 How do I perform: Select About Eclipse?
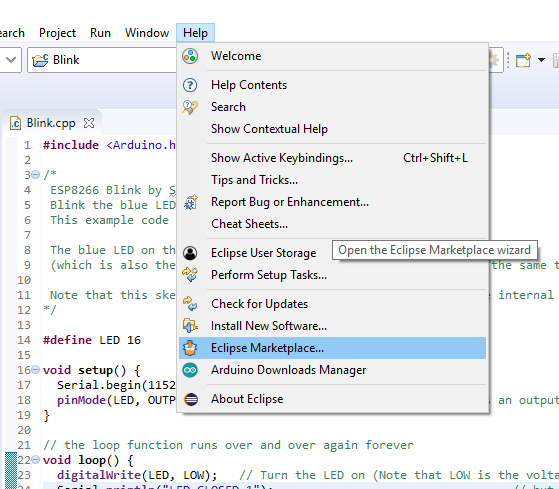(x=332, y=399)
